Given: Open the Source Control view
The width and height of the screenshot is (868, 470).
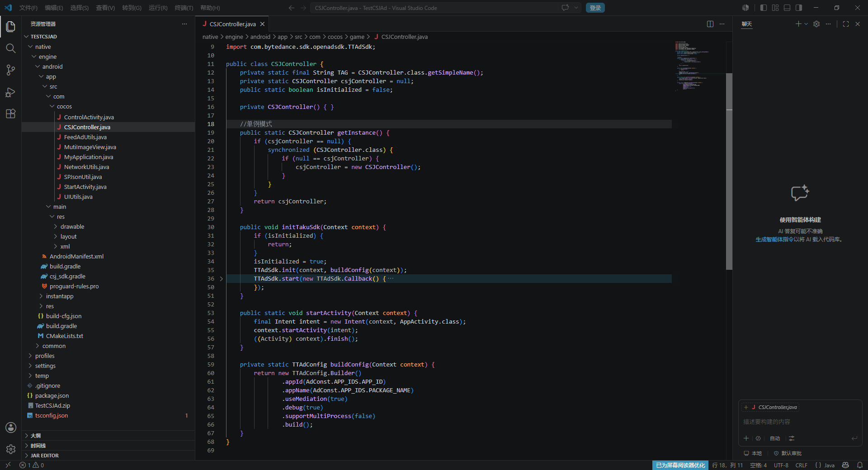Looking at the screenshot, I should pos(11,70).
